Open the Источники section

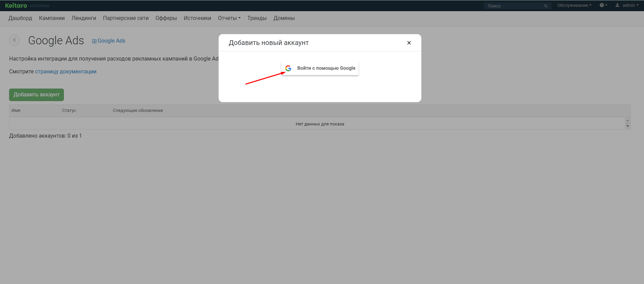(197, 18)
